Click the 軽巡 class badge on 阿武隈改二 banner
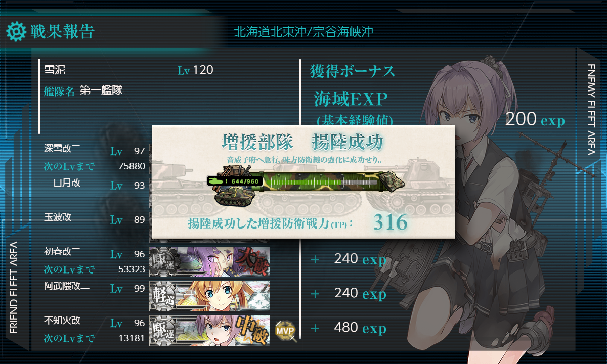The image size is (607, 364). pos(162,296)
